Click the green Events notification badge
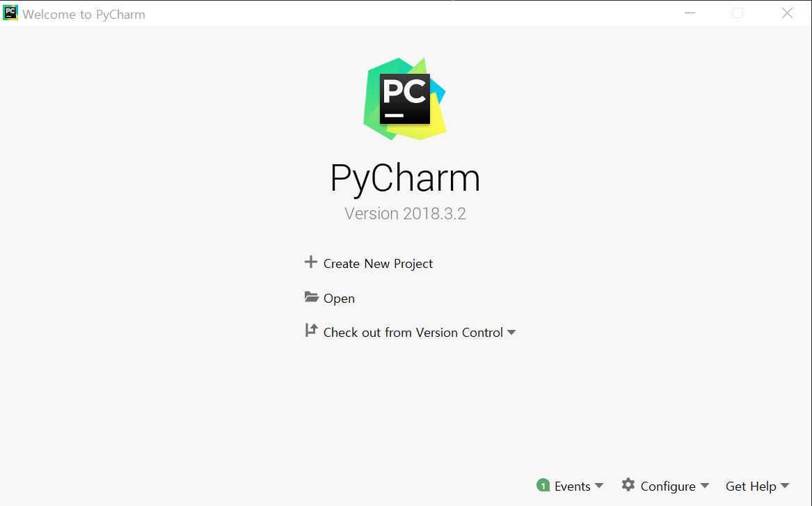This screenshot has height=506, width=812. point(543,485)
